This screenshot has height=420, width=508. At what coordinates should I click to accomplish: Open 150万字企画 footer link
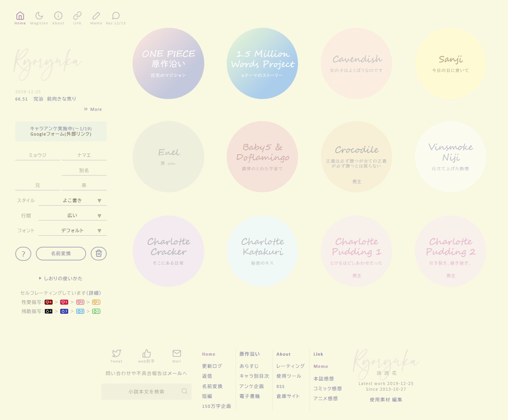click(x=216, y=406)
